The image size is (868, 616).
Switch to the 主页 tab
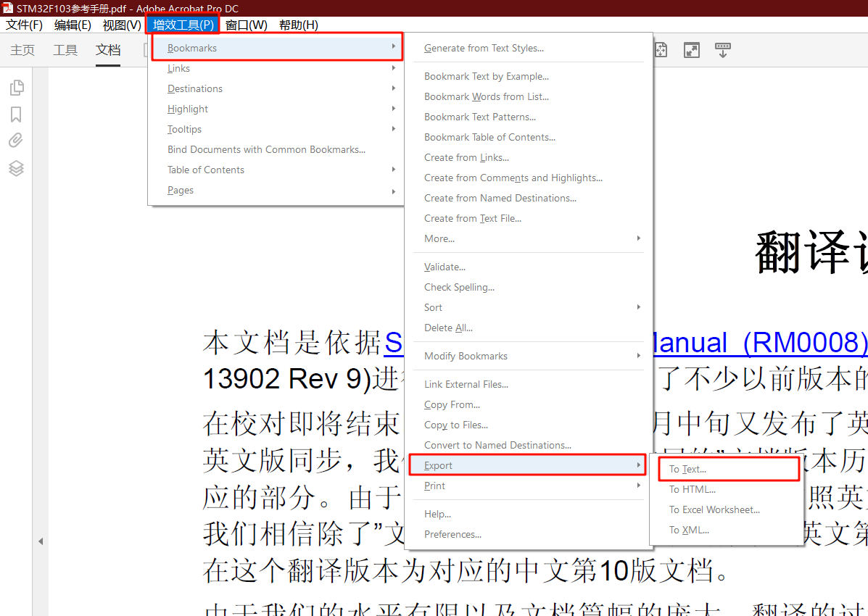tap(22, 50)
